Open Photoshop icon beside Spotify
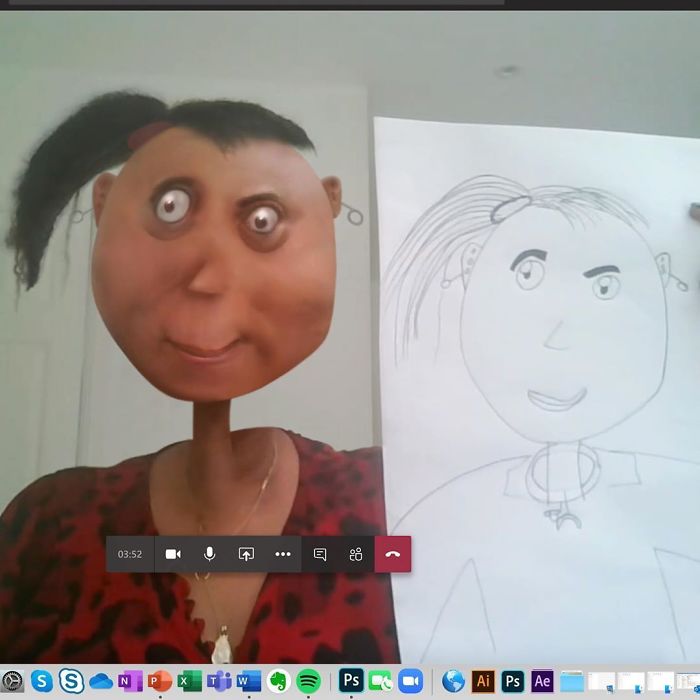 click(x=351, y=680)
